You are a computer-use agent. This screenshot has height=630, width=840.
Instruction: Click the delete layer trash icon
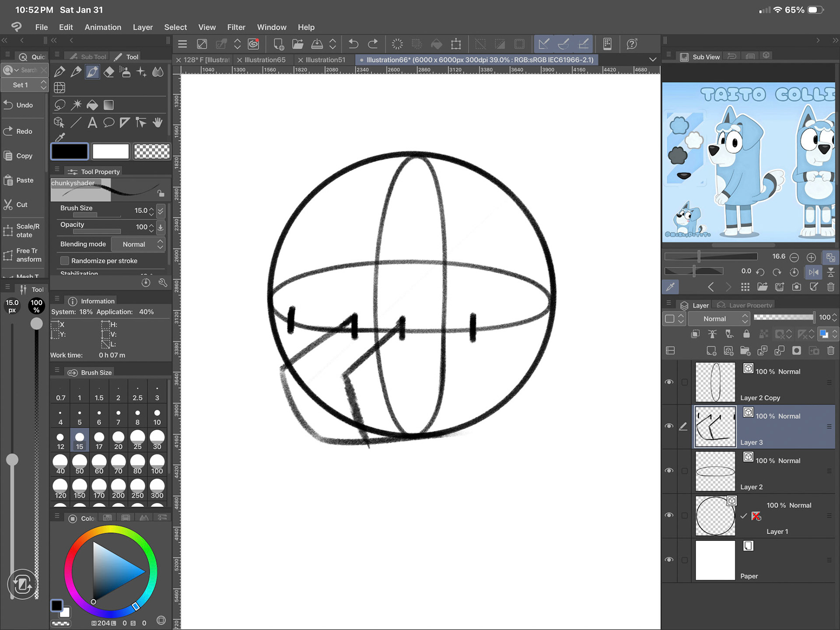click(830, 351)
